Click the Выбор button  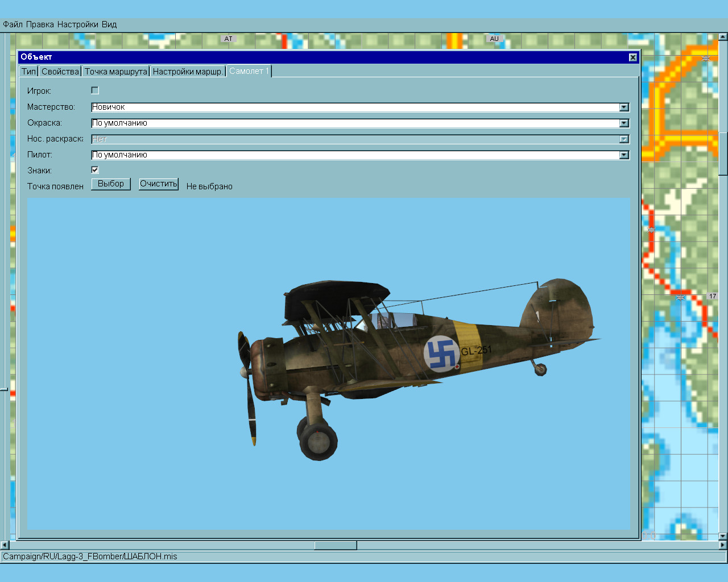coord(111,184)
